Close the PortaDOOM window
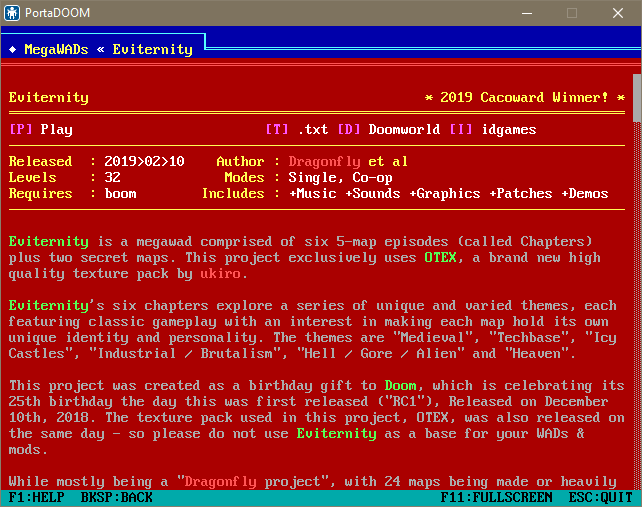 coord(618,13)
